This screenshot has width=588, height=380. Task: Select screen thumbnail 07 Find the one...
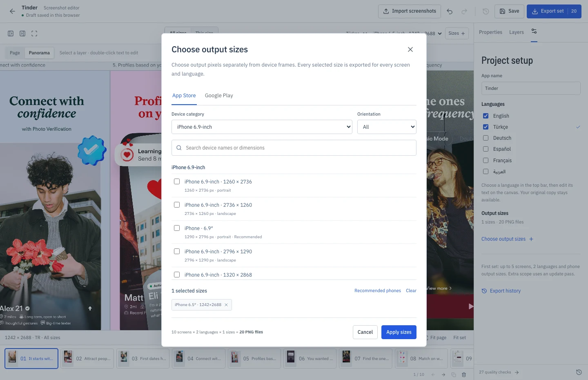point(366,359)
